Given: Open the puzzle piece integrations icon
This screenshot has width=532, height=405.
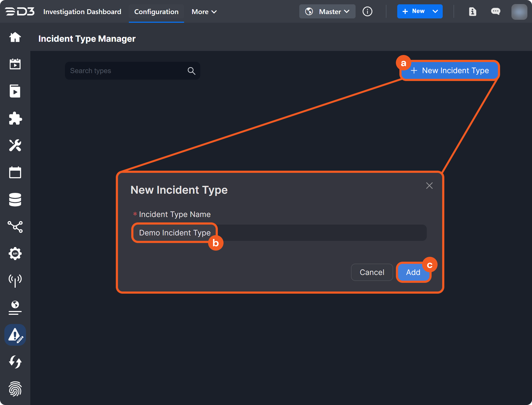Looking at the screenshot, I should (x=15, y=118).
